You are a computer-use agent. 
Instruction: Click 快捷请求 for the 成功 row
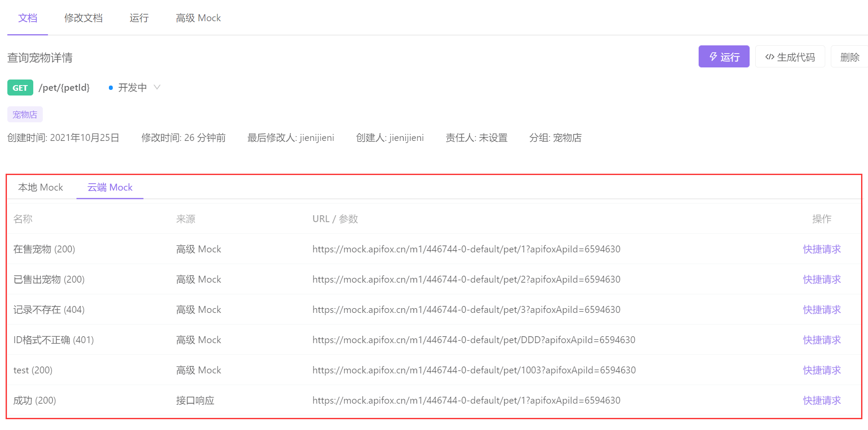tap(821, 400)
